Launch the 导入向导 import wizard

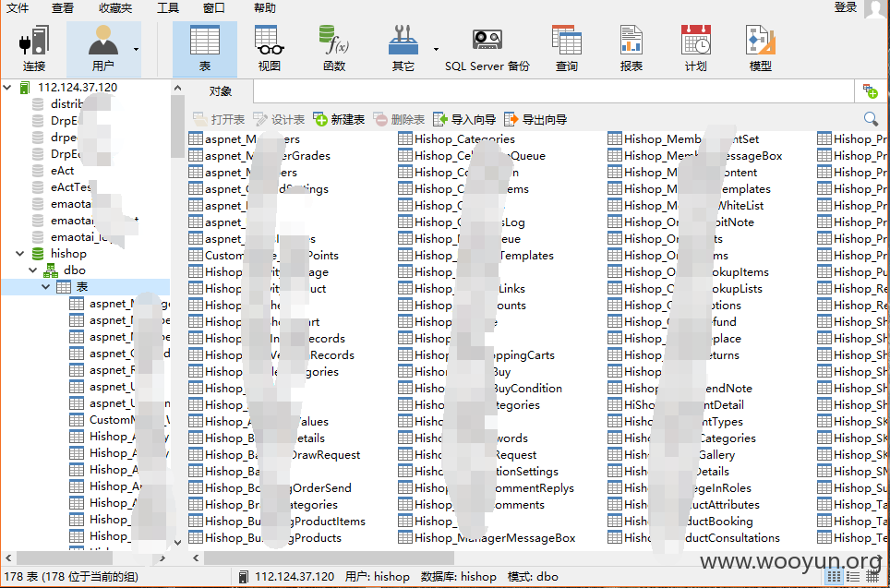465,119
